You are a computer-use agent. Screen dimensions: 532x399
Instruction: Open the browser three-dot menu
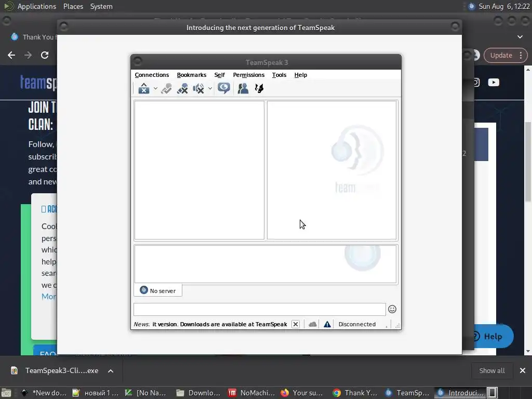point(521,55)
